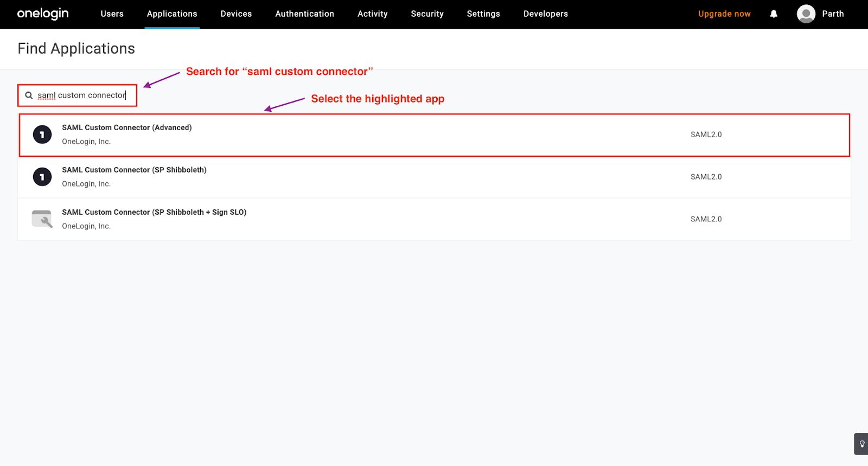Click the SAML Custom Connector (Advanced) app icon
868x466 pixels.
(42, 135)
